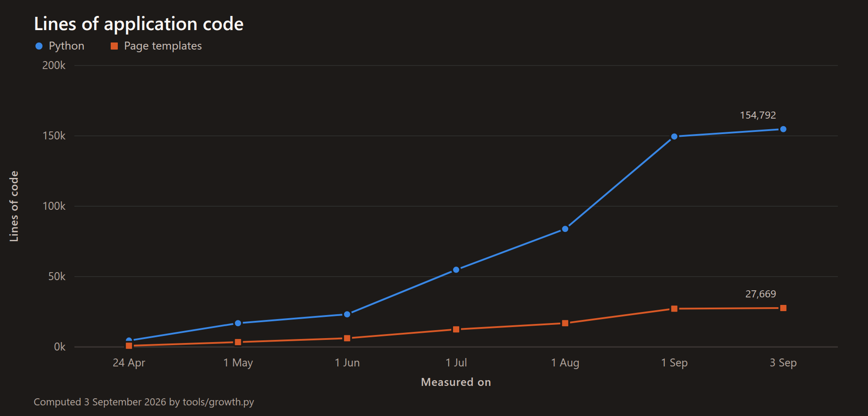This screenshot has width=868, height=416.
Task: Click the 1 Sep x-axis label
Action: (x=674, y=363)
